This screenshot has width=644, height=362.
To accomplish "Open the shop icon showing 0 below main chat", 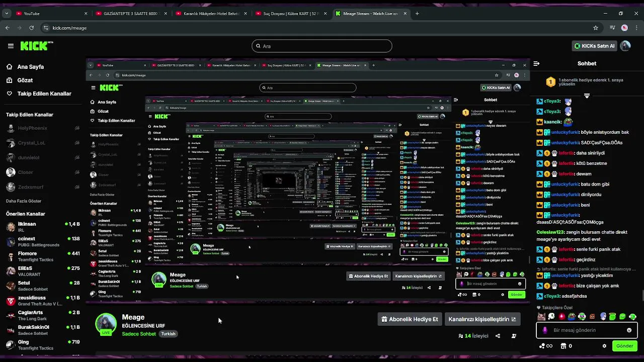I will point(566,346).
